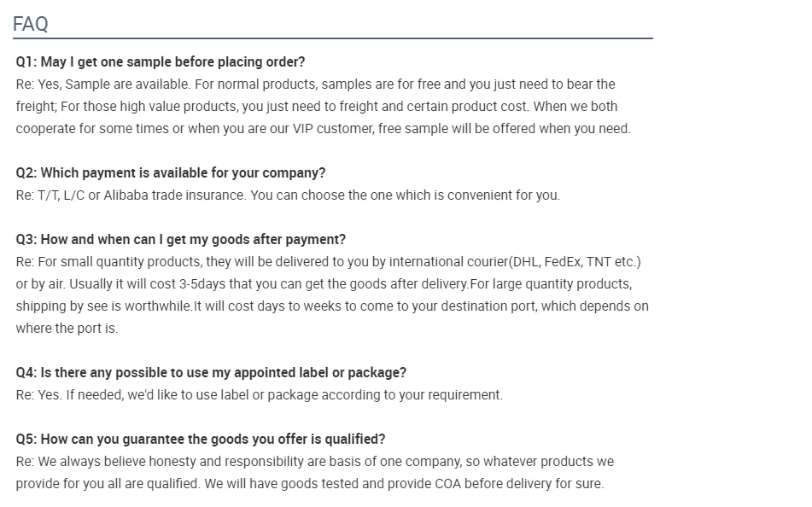Click the horizontal divider below the FAQ heading
Image resolution: width=812 pixels, height=507 pixels.
333,38
